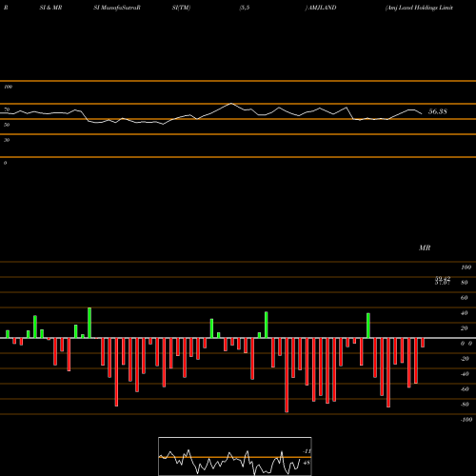Viewport: 476px width, 476px height.
Task: Click the 'SI & MR' header text
Action: (50, 8)
